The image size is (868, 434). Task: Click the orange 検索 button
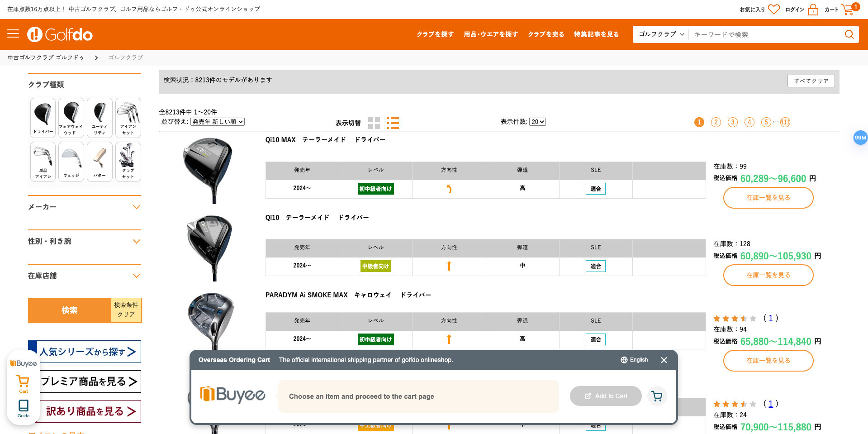70,310
